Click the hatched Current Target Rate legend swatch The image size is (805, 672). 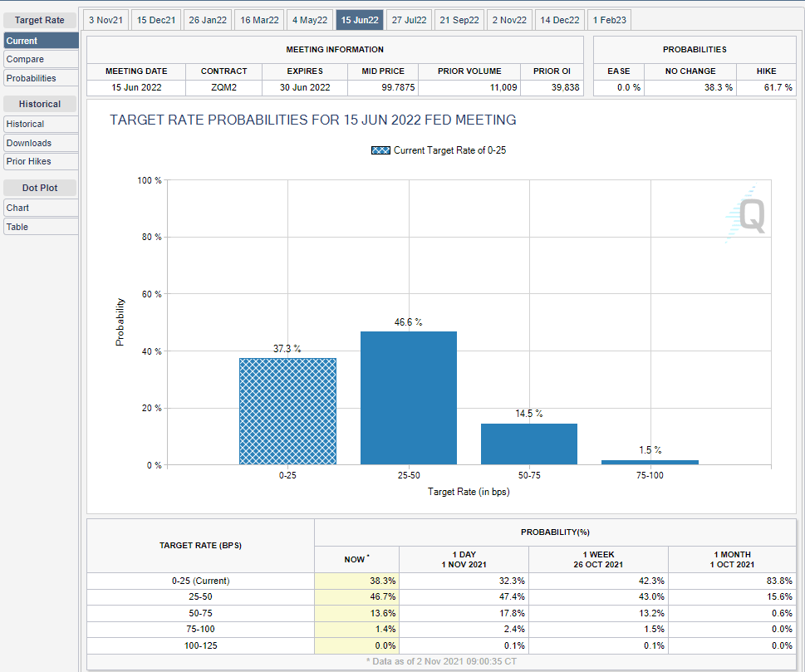[380, 150]
